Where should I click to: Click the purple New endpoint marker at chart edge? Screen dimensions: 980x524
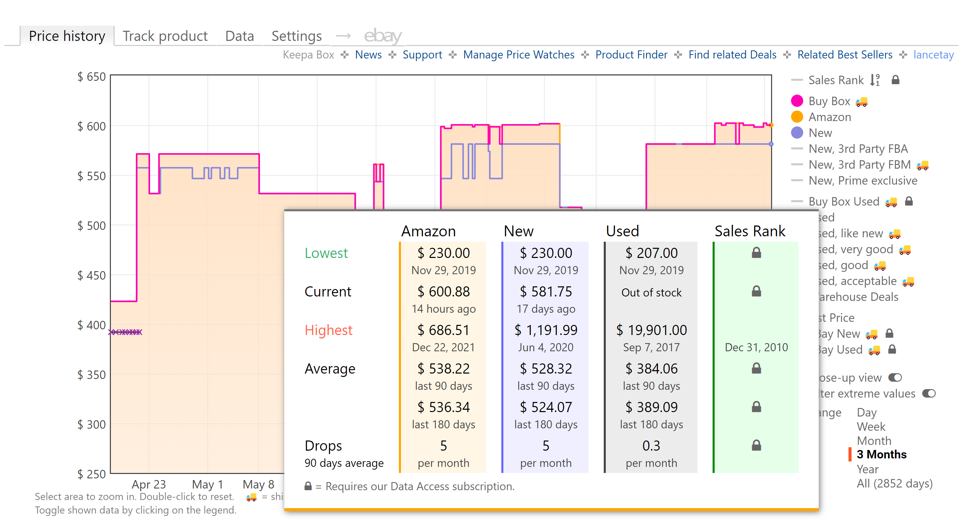[771, 144]
